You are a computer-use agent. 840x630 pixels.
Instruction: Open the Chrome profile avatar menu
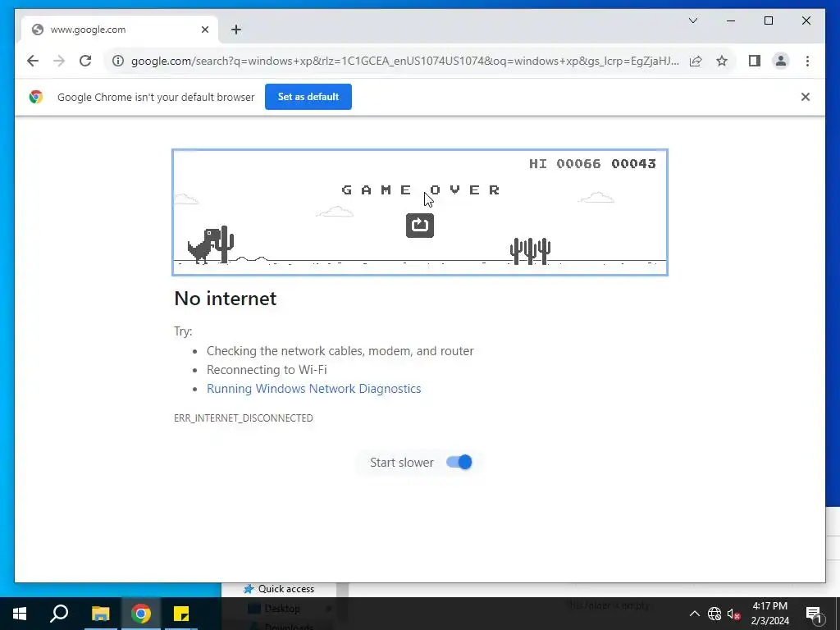[x=781, y=61]
